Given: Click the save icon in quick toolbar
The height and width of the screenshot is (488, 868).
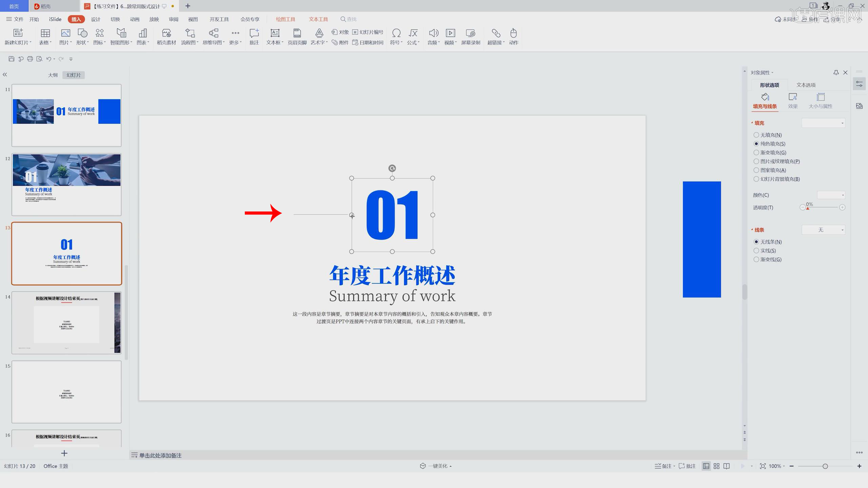Looking at the screenshot, I should coord(11,59).
